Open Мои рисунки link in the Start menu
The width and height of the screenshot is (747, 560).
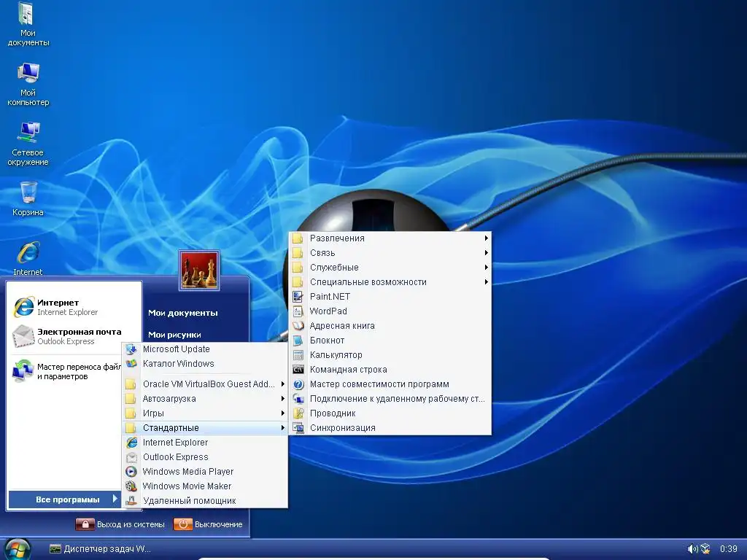[x=174, y=335]
